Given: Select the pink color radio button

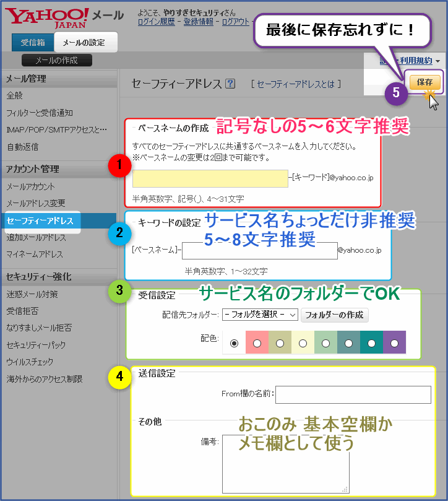Looking at the screenshot, I should (257, 343).
